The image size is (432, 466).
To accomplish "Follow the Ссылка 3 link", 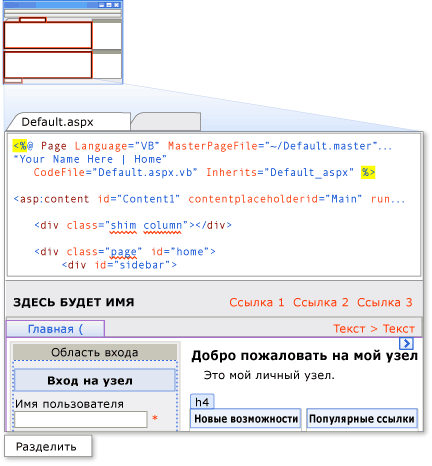I will pos(385,302).
